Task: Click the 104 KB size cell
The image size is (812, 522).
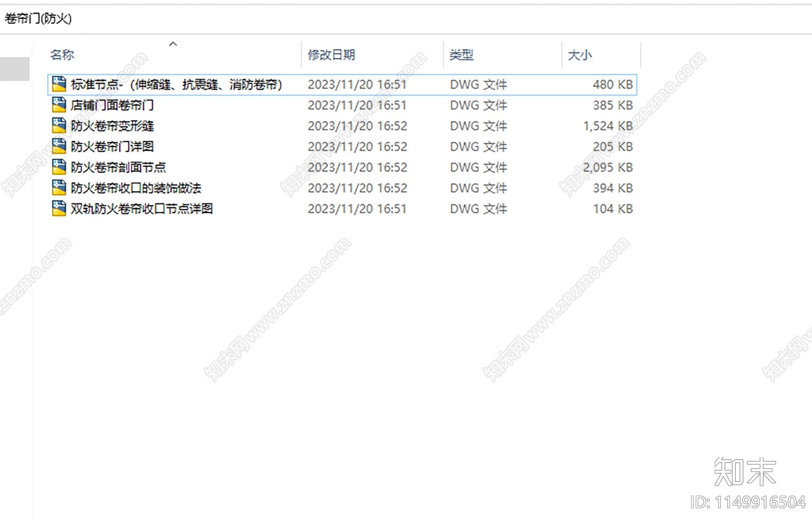Action: click(x=613, y=209)
